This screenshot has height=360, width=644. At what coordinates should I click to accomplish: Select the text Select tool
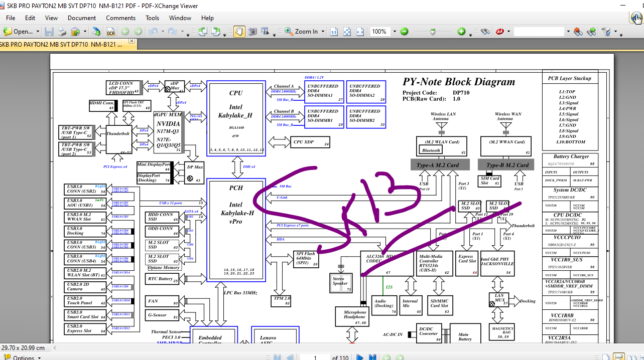pos(266,32)
